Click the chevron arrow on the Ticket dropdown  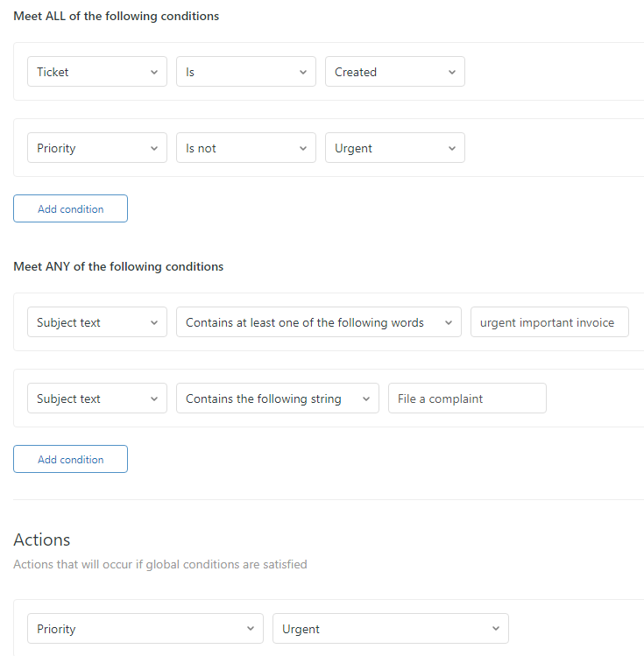154,73
